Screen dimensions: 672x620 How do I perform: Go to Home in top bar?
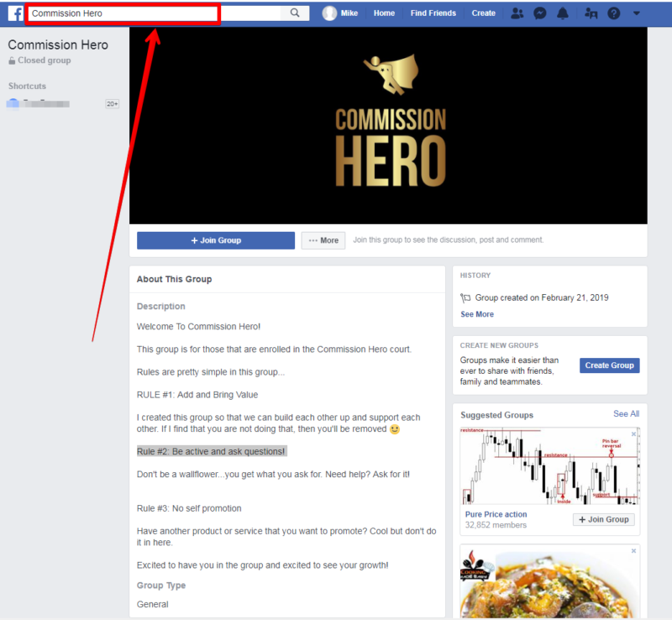(x=384, y=13)
